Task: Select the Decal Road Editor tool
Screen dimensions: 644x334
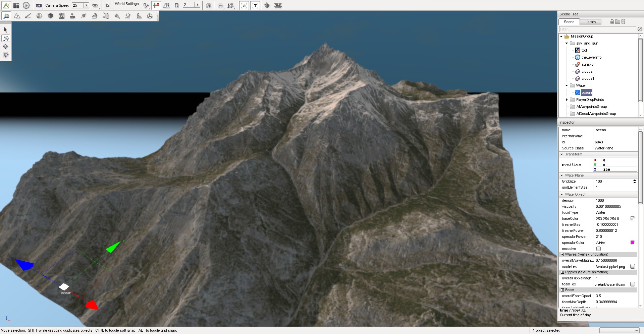Action: point(139,16)
